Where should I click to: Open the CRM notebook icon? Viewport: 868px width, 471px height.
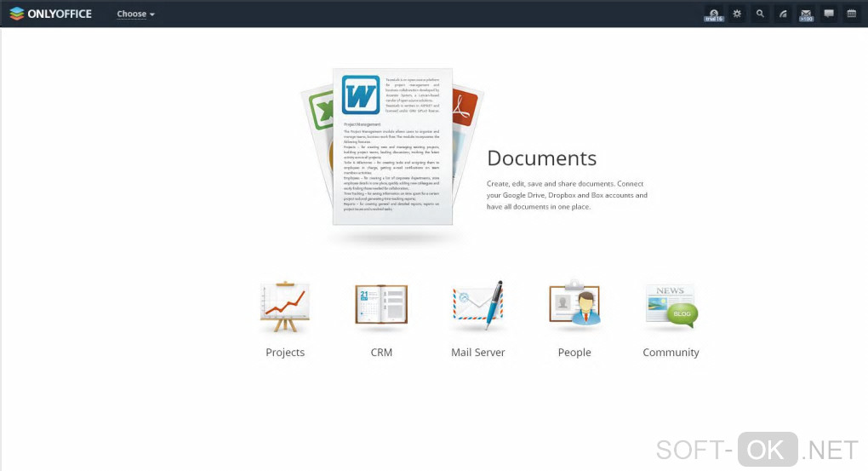tap(381, 305)
